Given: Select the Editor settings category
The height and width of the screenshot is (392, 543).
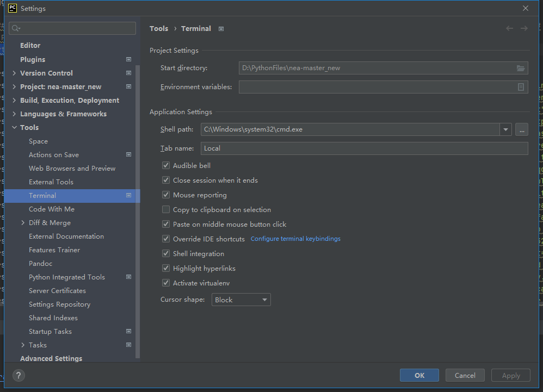Looking at the screenshot, I should click(30, 45).
